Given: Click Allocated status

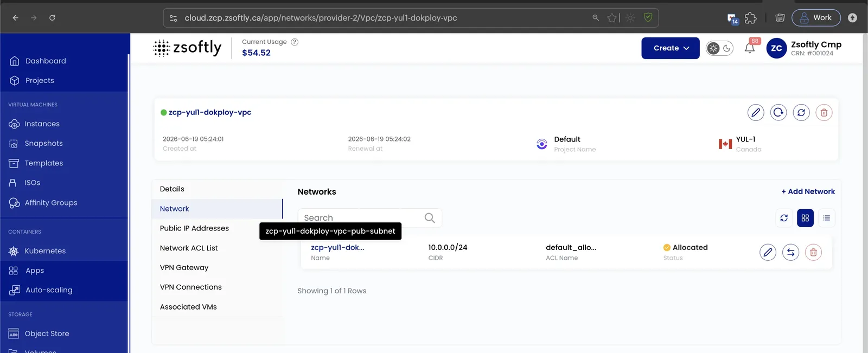Looking at the screenshot, I should 685,247.
